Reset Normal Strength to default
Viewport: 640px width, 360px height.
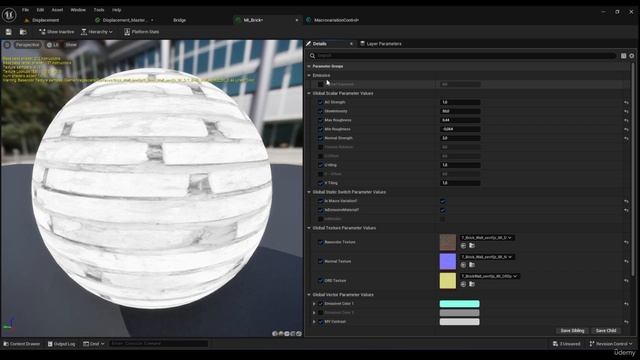(x=626, y=138)
